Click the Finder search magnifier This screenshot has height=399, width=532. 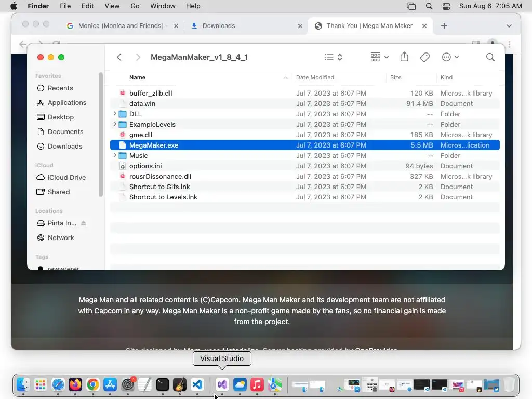(x=490, y=57)
